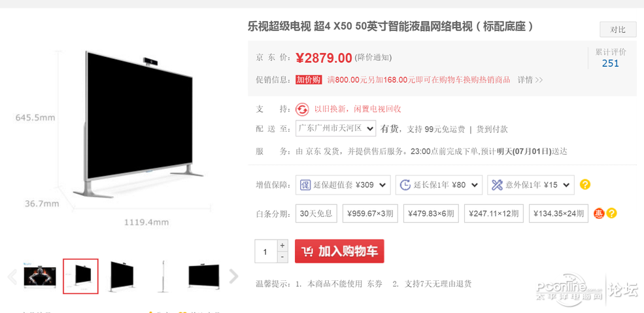Viewport: 644px width, 313px height.
Task: Increase quantity with the plus button
Action: (282, 246)
